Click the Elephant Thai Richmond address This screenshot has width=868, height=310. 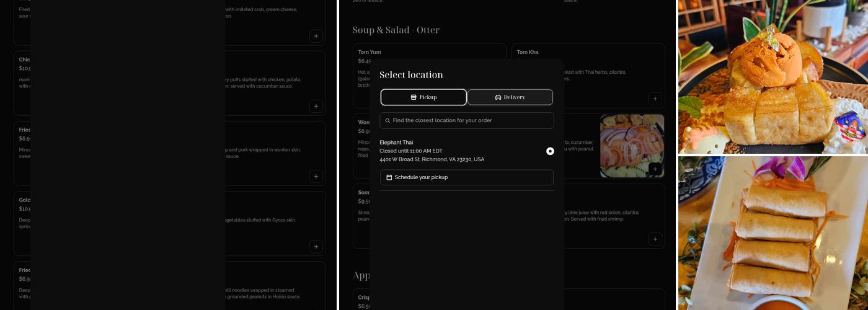click(432, 159)
